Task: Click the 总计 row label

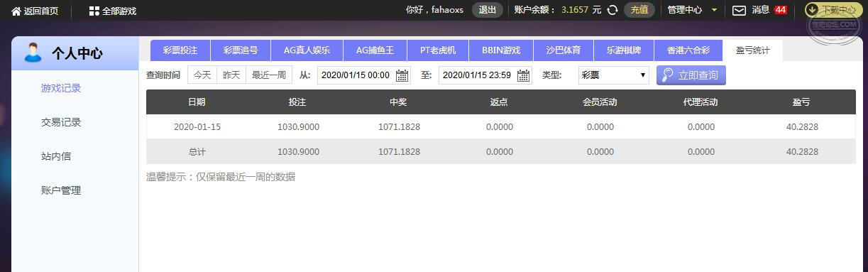Action: pos(197,152)
